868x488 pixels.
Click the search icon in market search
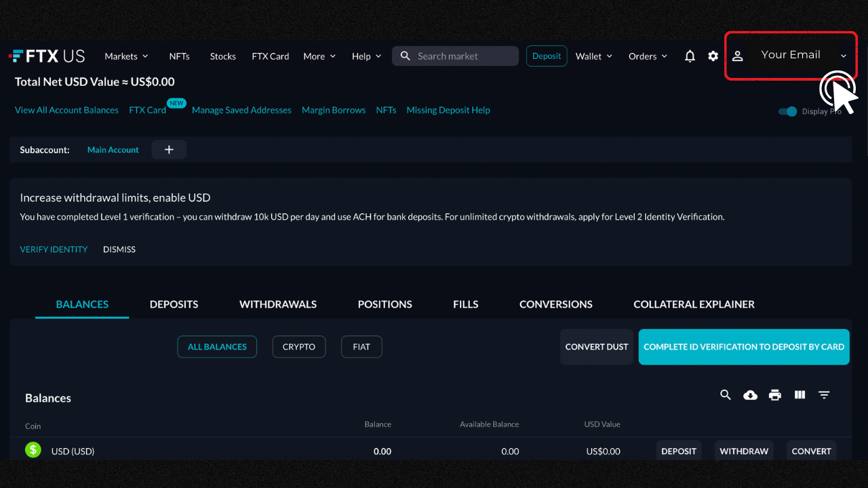coord(406,56)
